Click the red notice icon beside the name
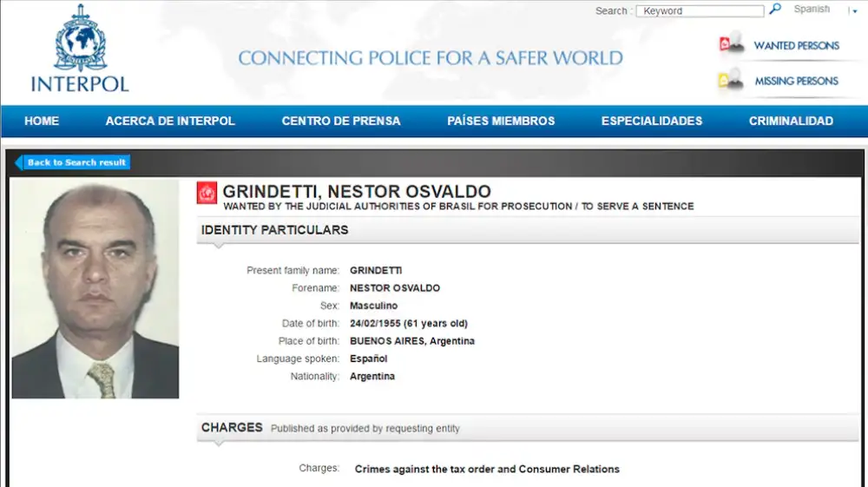The image size is (868, 487). coord(207,193)
